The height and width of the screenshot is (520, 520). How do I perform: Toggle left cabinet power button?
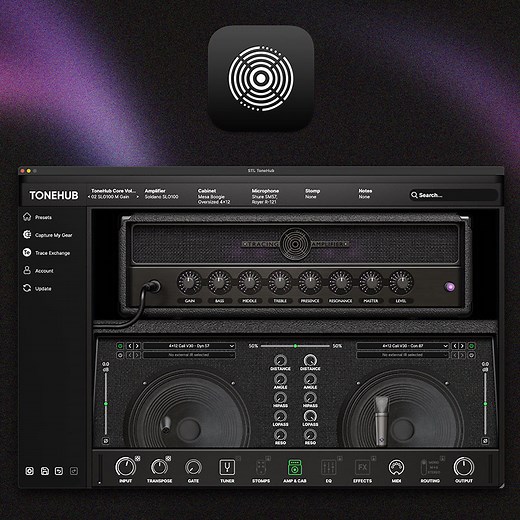point(120,346)
